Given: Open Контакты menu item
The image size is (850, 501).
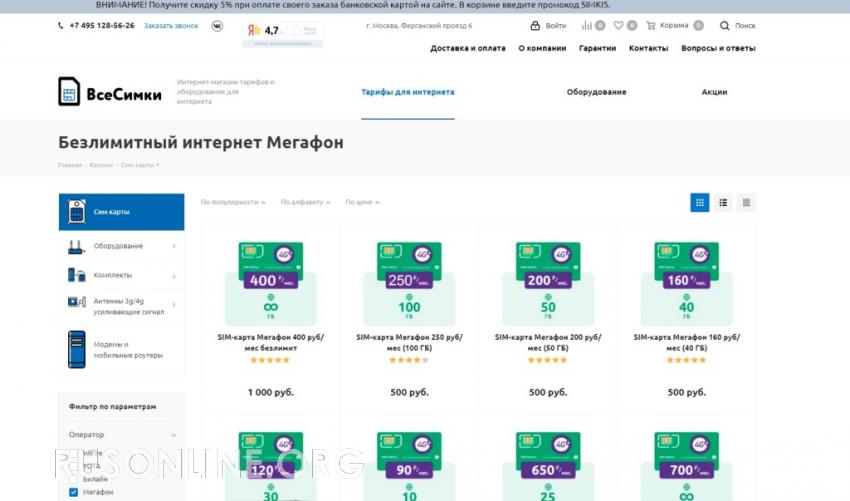Looking at the screenshot, I should point(648,48).
